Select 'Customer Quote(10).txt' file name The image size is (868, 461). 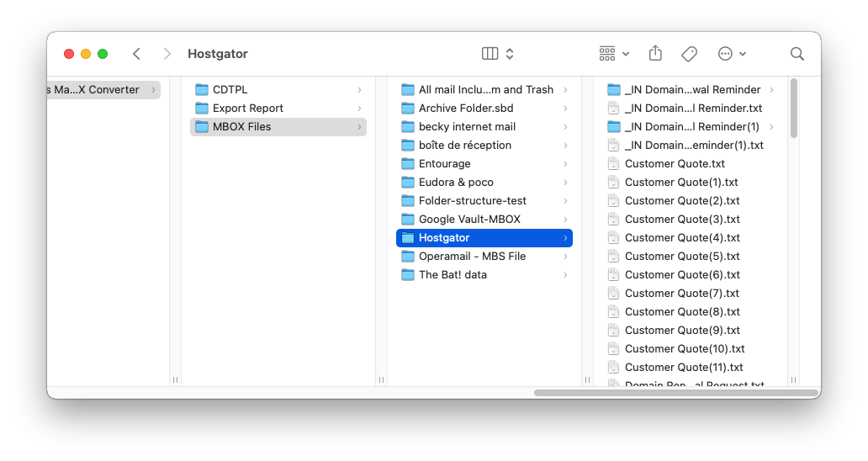tap(685, 348)
